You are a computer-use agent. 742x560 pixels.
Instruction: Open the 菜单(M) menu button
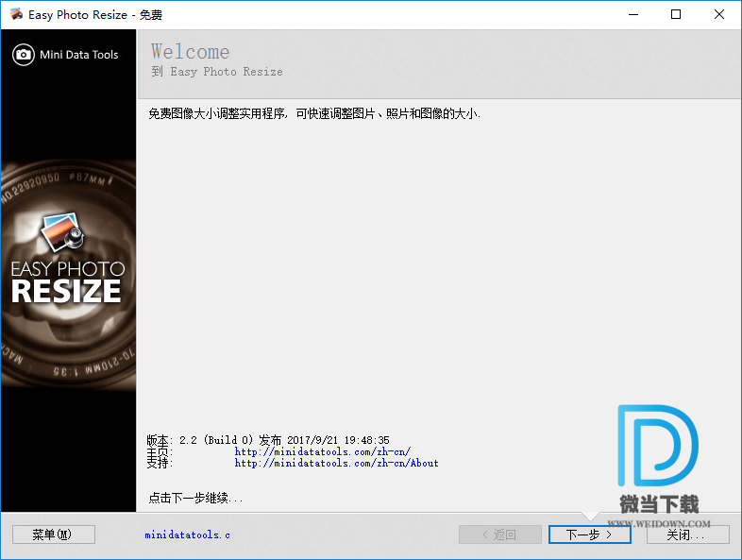54,535
